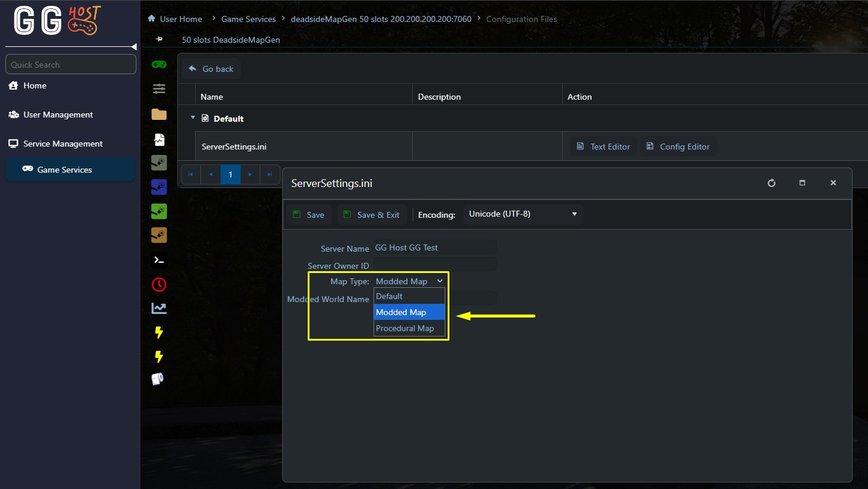The width and height of the screenshot is (868, 489).
Task: Click the Go back button
Action: (211, 69)
